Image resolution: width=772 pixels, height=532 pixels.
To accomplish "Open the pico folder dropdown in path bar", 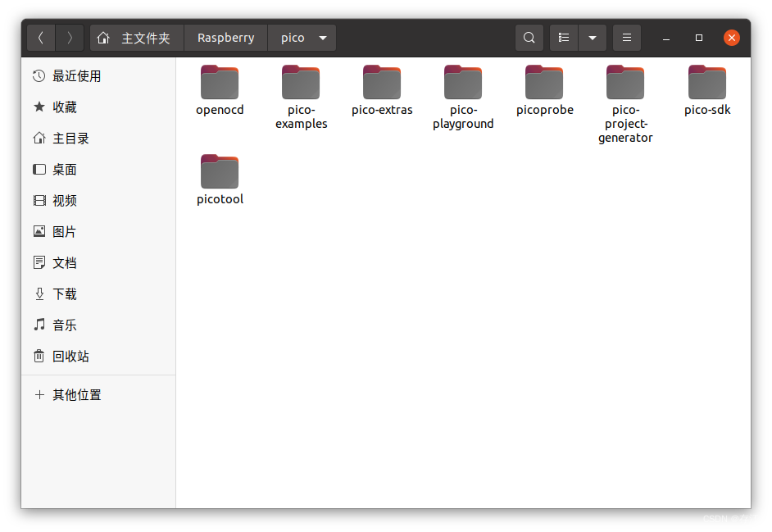I will (x=322, y=37).
